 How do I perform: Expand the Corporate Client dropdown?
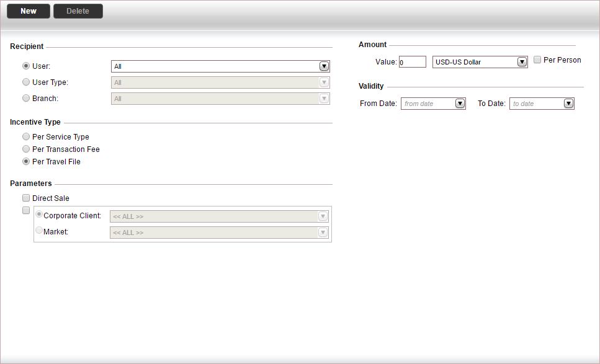[x=323, y=216]
